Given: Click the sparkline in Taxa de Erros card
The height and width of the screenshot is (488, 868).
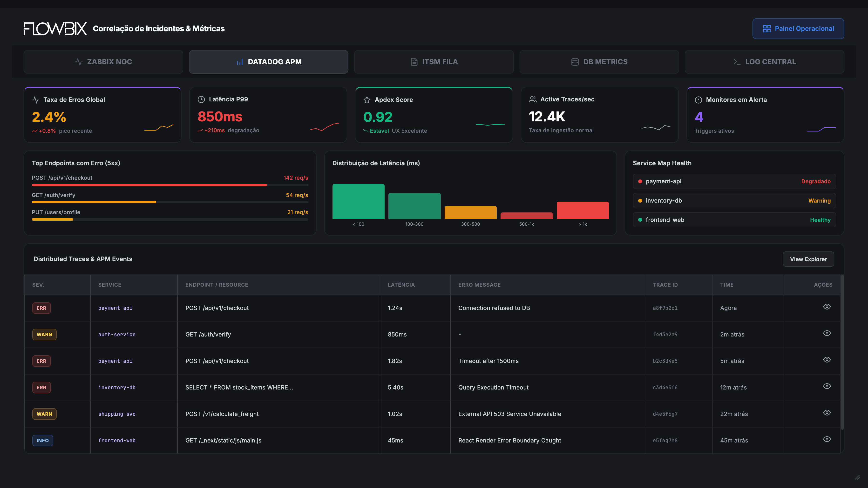Looking at the screenshot, I should coord(159,128).
